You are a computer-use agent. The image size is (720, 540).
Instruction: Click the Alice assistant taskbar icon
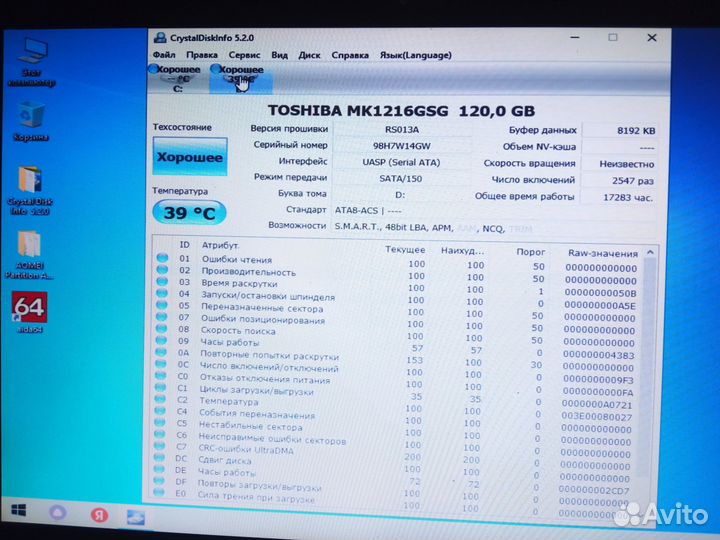[x=60, y=514]
